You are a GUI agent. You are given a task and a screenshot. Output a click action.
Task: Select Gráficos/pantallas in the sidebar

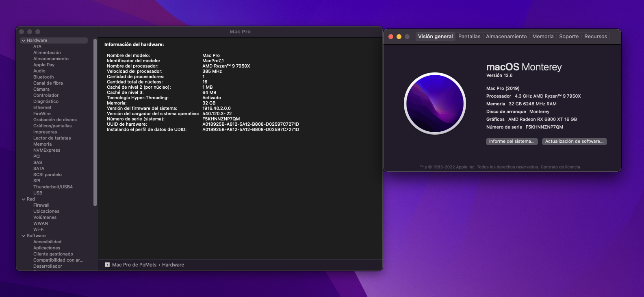click(52, 126)
